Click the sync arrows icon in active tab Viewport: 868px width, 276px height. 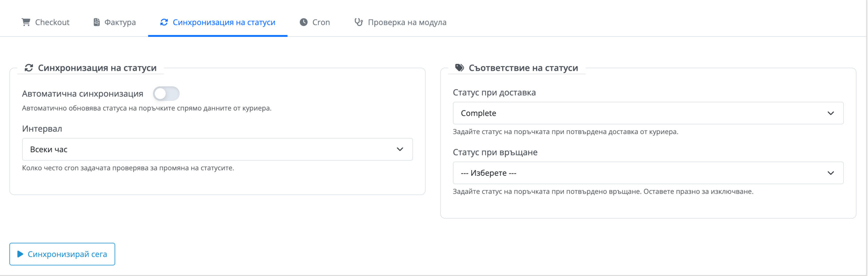[x=164, y=22]
